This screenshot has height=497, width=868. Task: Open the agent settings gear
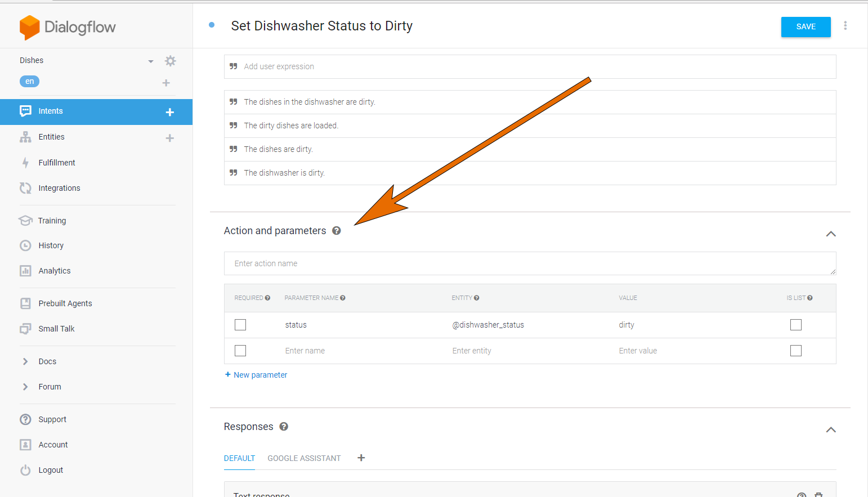tap(171, 61)
